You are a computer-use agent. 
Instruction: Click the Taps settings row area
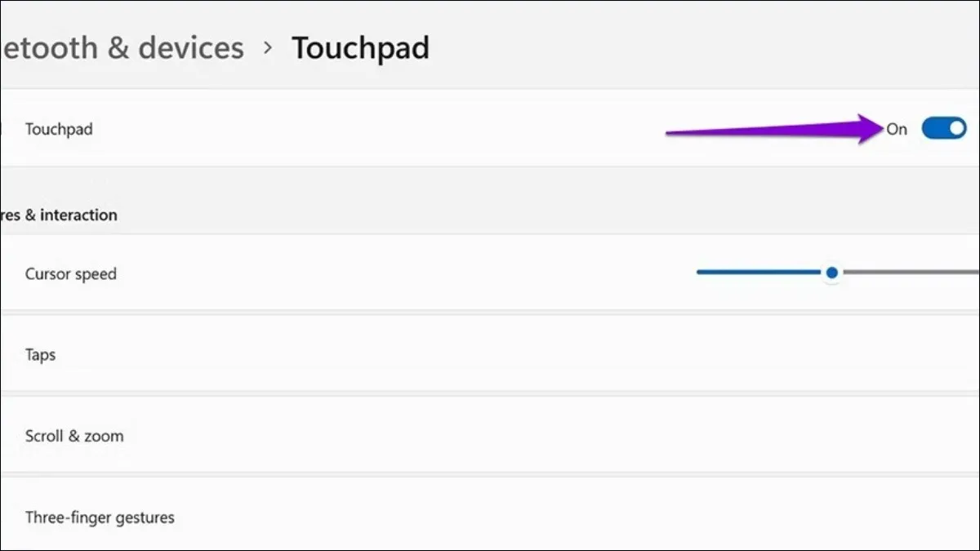click(327, 354)
